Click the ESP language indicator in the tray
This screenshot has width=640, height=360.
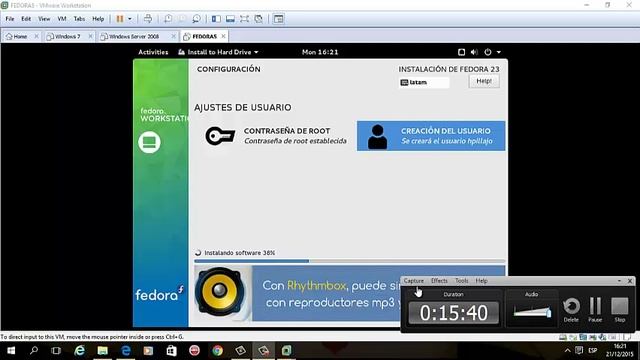(593, 351)
